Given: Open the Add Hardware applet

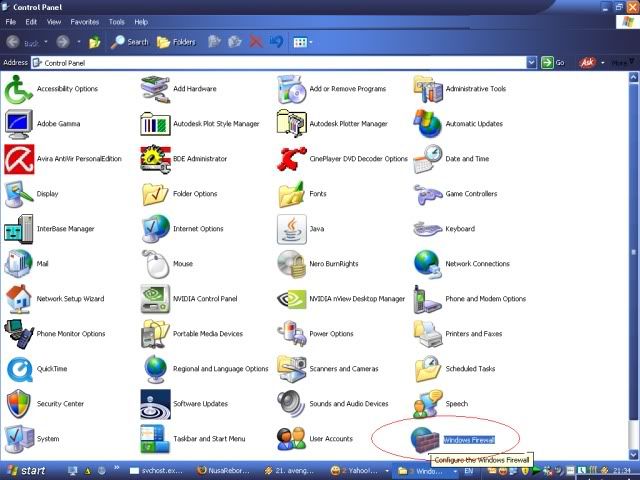Looking at the screenshot, I should [x=155, y=89].
